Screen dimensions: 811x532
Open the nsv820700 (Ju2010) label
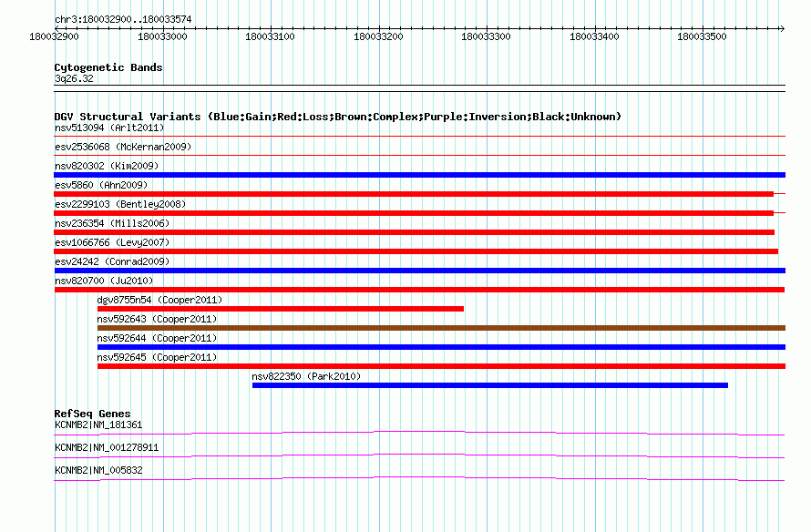coord(104,281)
